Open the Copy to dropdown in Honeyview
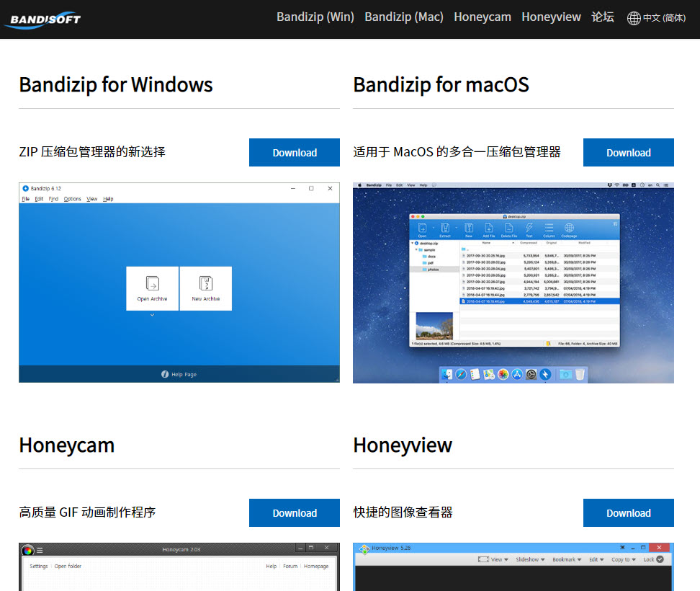The image size is (700, 591). [624, 558]
